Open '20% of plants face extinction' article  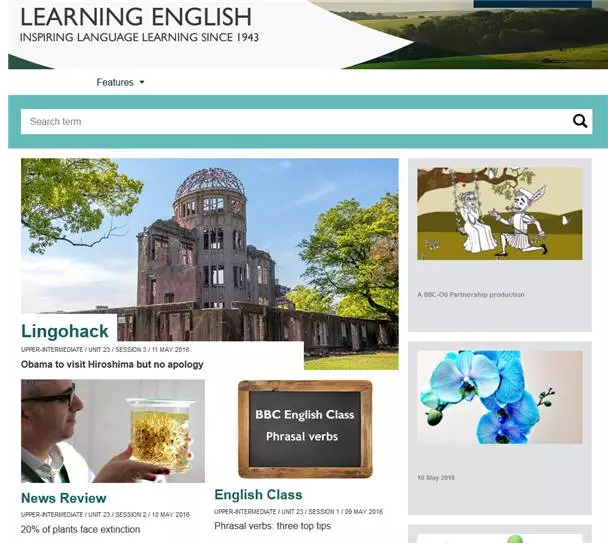point(80,529)
